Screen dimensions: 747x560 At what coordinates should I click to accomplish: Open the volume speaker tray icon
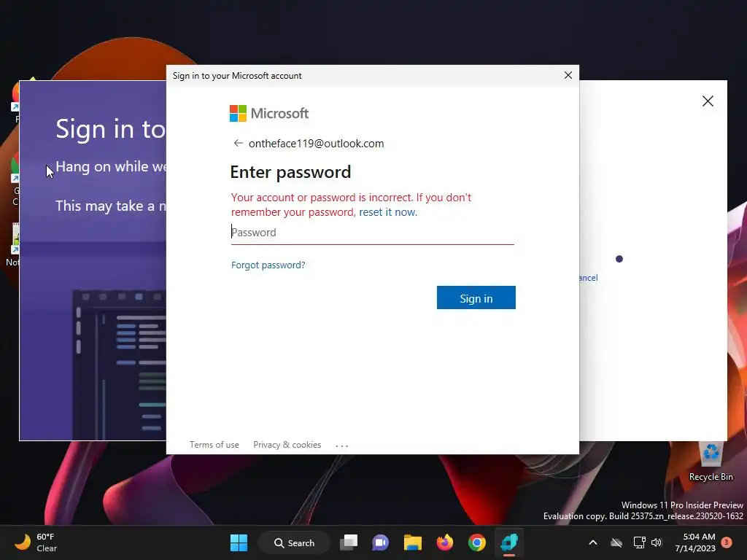[x=657, y=542]
